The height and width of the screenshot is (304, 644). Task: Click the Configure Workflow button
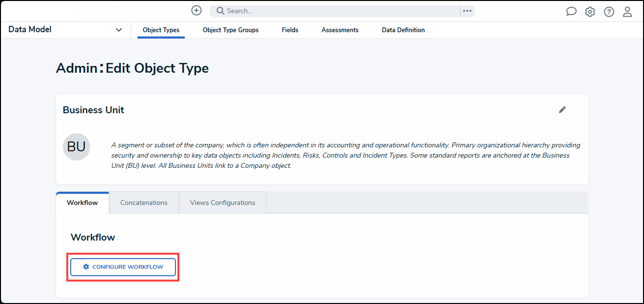122,267
